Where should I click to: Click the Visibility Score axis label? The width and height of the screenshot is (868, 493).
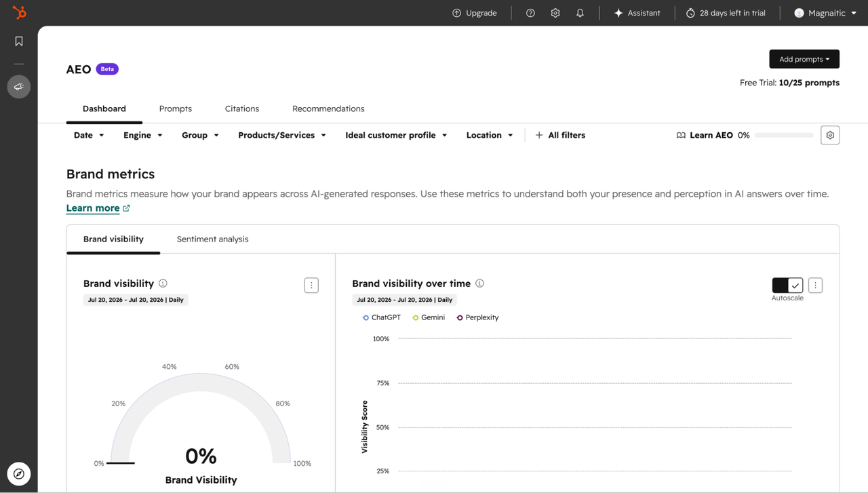[365, 427]
